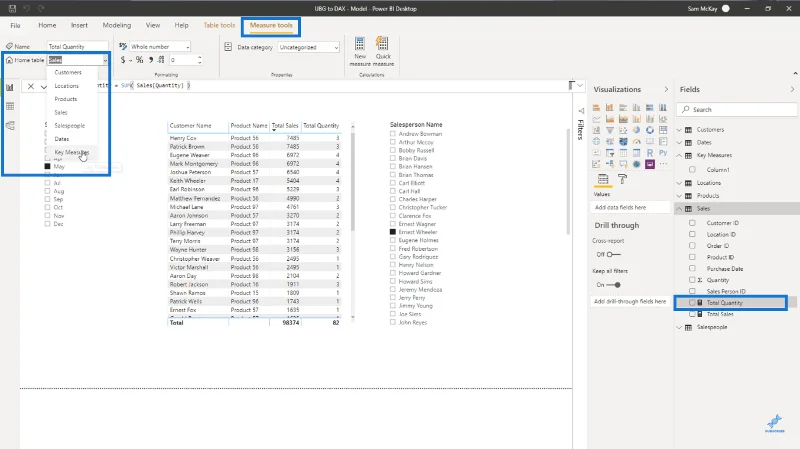Check the Purchase Date field checkbox
Image resolution: width=800 pixels, height=449 pixels.
tap(692, 268)
